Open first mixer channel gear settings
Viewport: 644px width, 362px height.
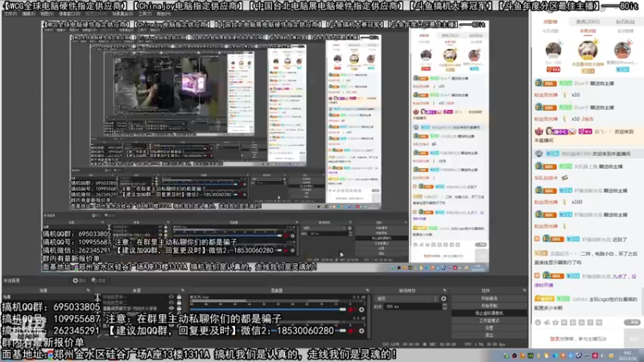click(361, 310)
